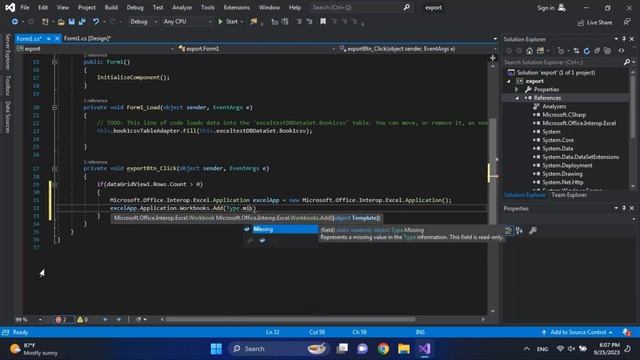Image resolution: width=640 pixels, height=360 pixels.
Task: Open Google Chrome from the taskbar
Action: click(x=383, y=349)
